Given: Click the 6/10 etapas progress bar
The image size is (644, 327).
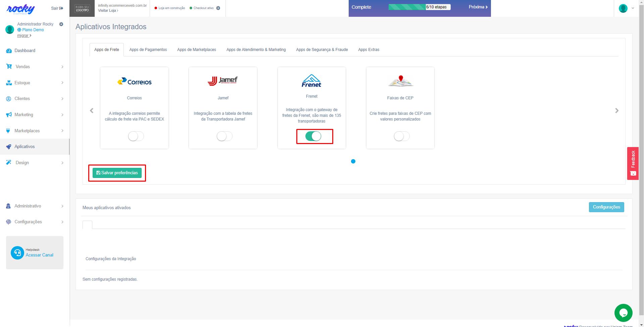Looking at the screenshot, I should 419,7.
